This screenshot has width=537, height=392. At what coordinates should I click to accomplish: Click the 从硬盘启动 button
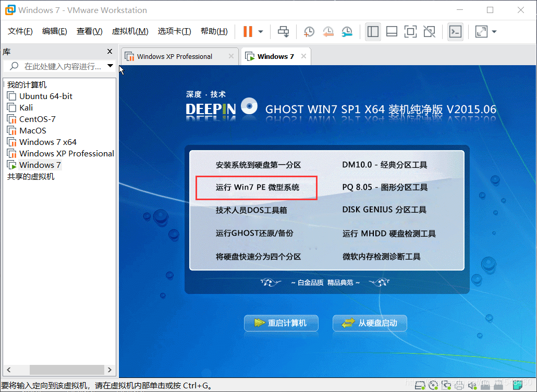[370, 323]
